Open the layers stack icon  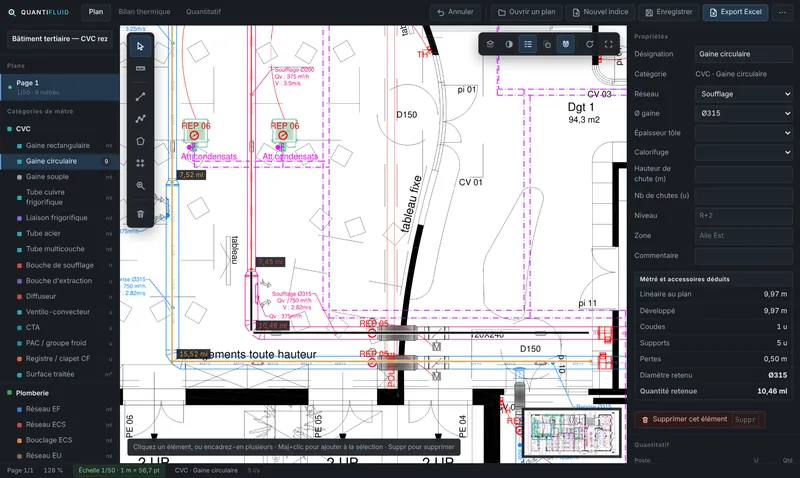[490, 44]
